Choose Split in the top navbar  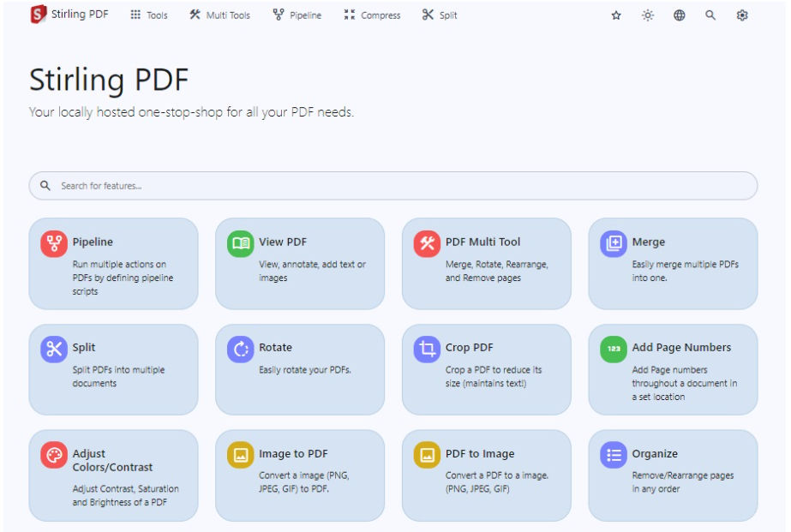tap(440, 15)
